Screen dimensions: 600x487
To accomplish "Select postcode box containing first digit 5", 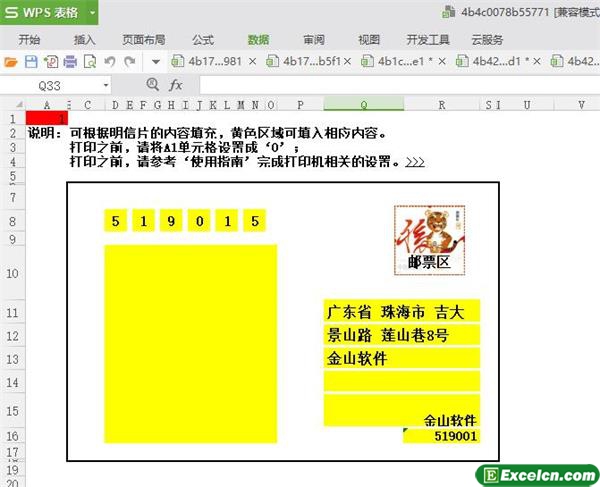I will pyautogui.click(x=116, y=221).
